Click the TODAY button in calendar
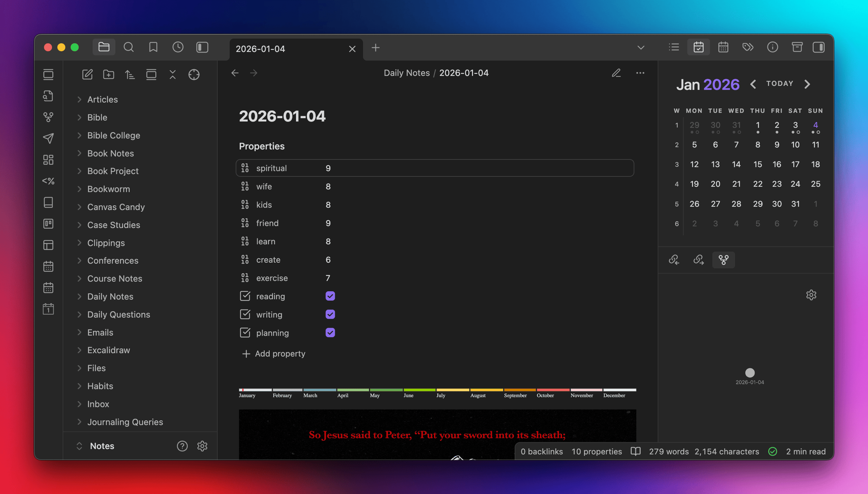 tap(779, 83)
